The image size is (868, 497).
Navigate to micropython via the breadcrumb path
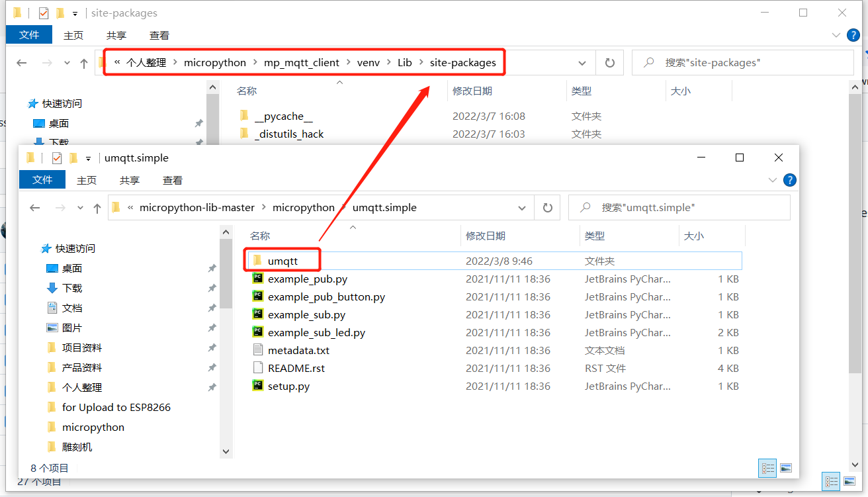tap(304, 207)
